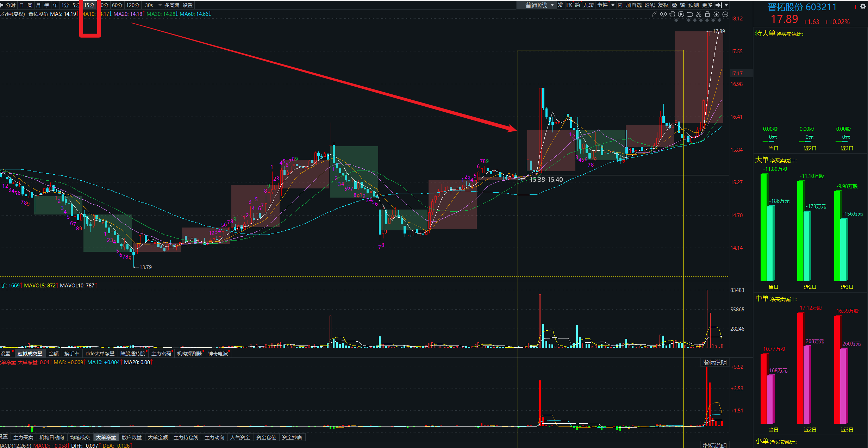Click the playback replay icon

pyautogui.click(x=681, y=14)
